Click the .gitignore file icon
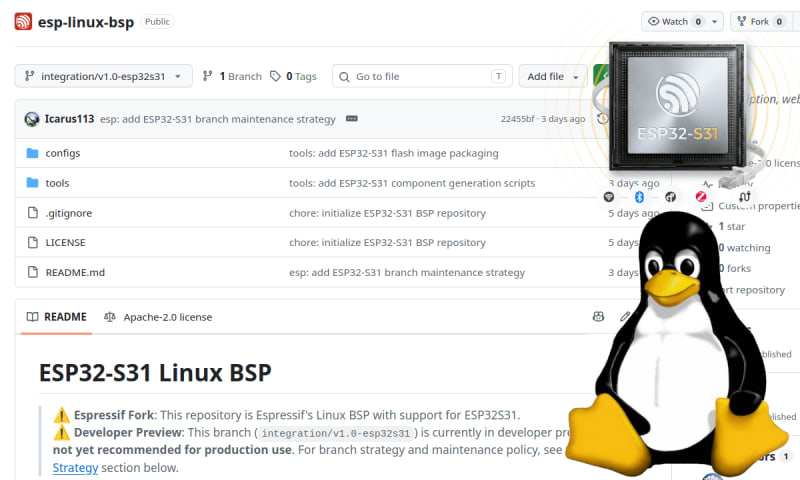 [33, 213]
